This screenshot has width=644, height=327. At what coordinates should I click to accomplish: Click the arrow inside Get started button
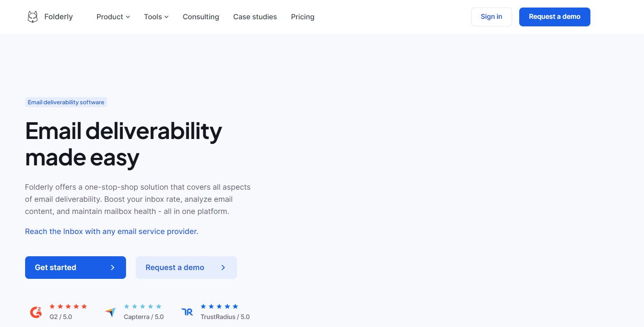tap(112, 267)
